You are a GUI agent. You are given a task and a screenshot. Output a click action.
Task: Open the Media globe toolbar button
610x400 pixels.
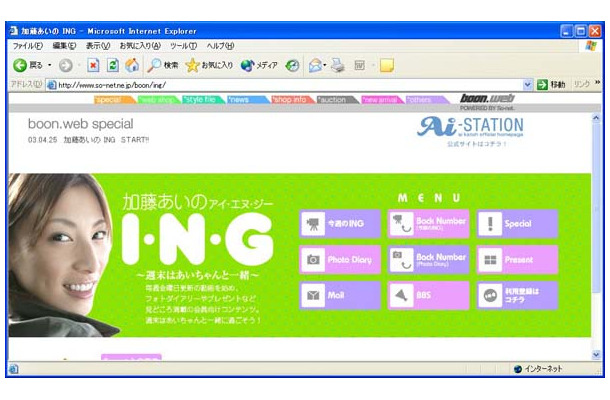pyautogui.click(x=259, y=65)
